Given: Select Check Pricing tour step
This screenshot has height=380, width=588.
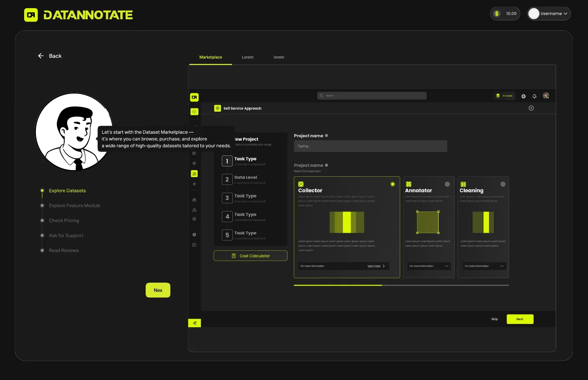Looking at the screenshot, I should click(x=64, y=220).
